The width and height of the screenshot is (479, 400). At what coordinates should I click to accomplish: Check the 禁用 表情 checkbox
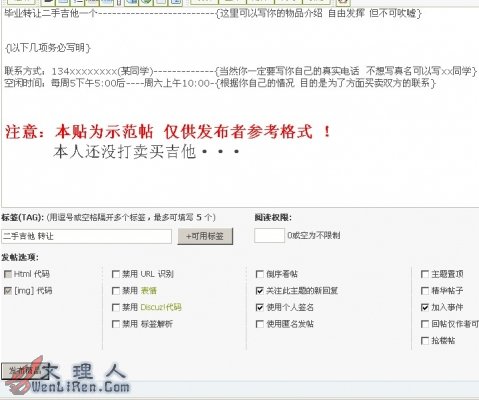coord(116,291)
